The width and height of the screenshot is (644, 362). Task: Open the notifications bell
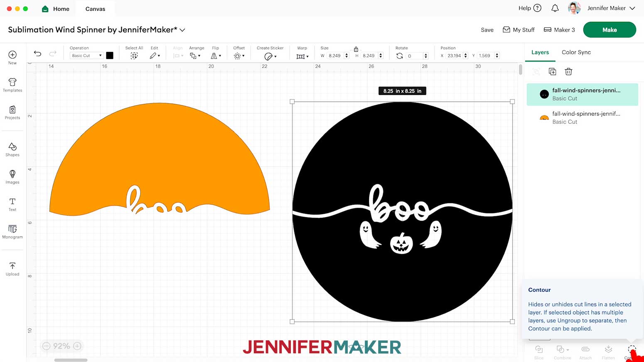click(x=555, y=8)
